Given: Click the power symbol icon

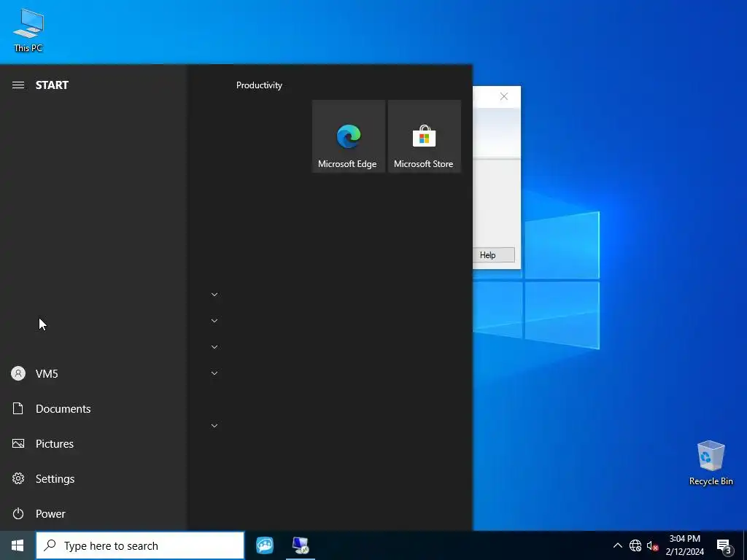Looking at the screenshot, I should 18,514.
